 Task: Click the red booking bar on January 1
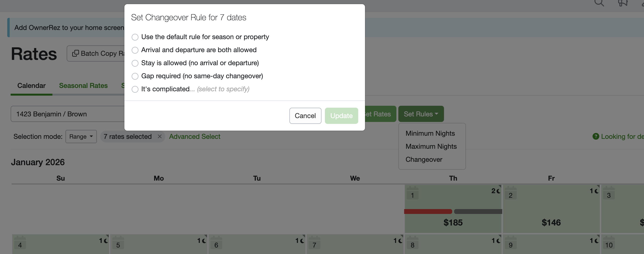pos(428,212)
